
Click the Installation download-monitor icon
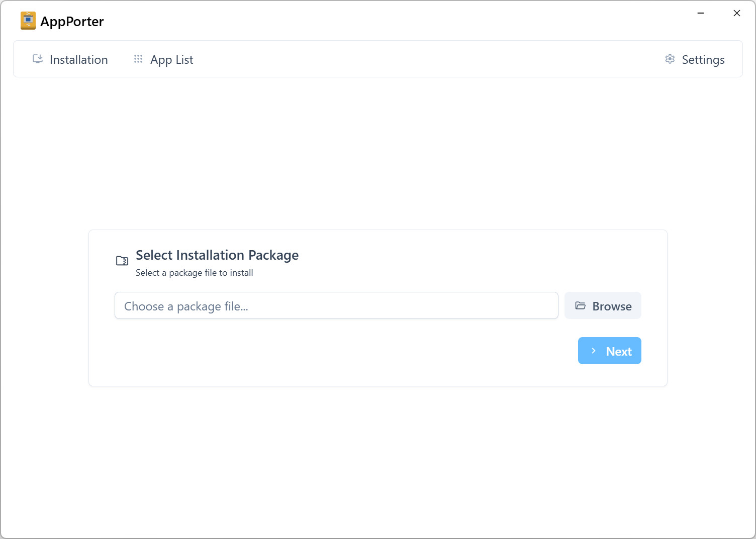point(38,59)
